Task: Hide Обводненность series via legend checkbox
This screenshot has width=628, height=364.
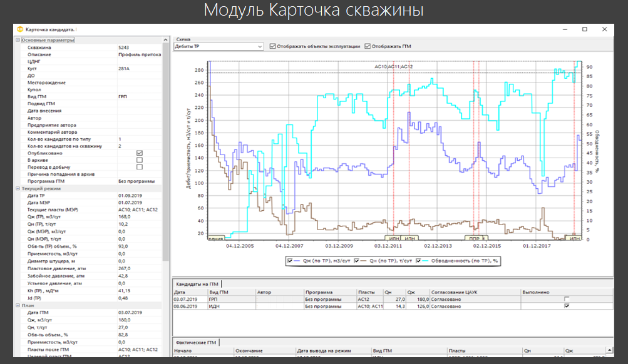Action: coord(418,261)
